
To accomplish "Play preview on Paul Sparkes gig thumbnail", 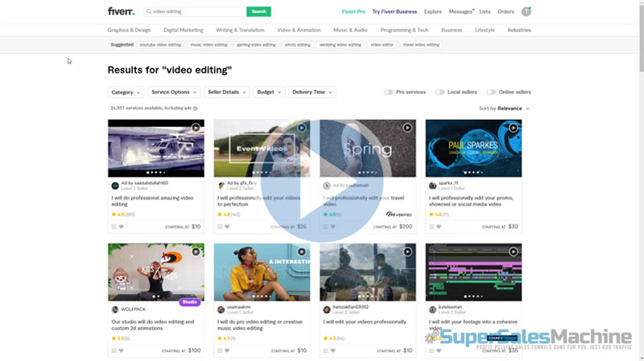I will (x=514, y=127).
